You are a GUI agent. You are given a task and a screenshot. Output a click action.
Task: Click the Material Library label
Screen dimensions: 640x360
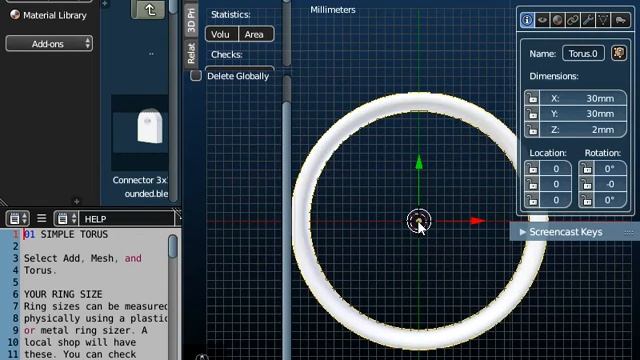click(x=55, y=15)
